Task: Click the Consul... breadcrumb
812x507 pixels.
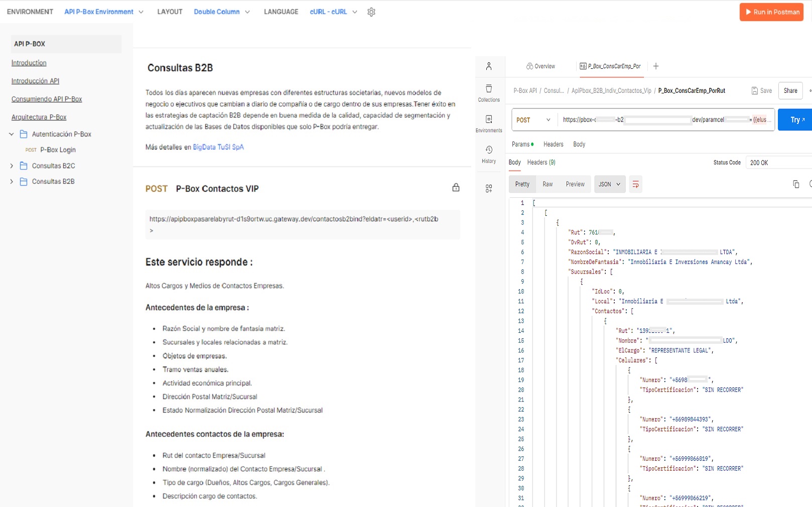Action: coord(554,91)
